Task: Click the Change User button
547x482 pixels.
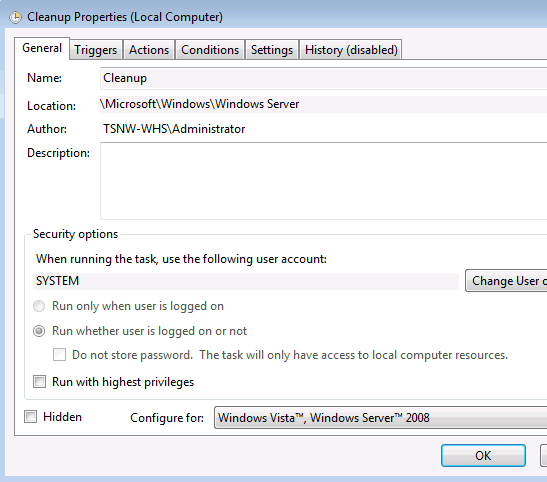Action: click(x=506, y=281)
